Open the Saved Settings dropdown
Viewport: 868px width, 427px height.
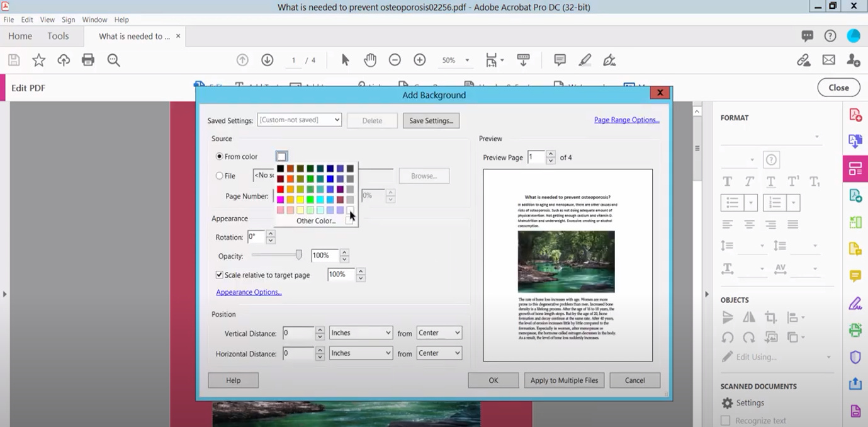point(299,120)
